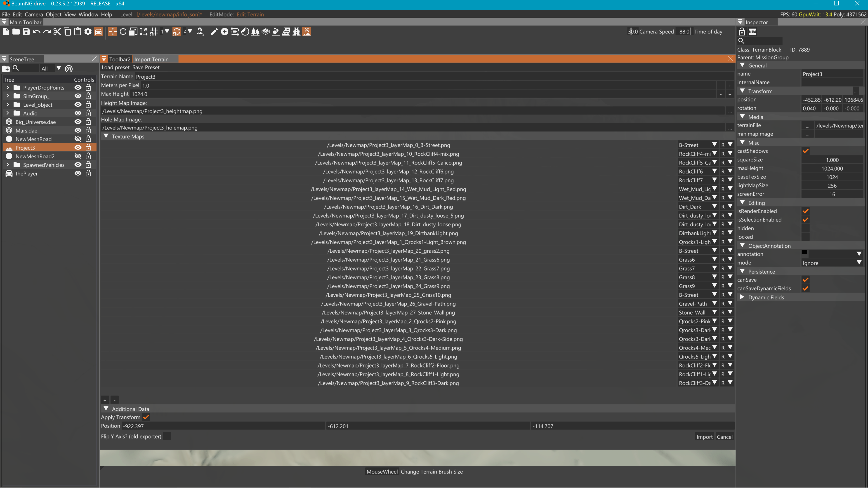This screenshot has width=868, height=488.
Task: Redo the last action
Action: point(47,32)
